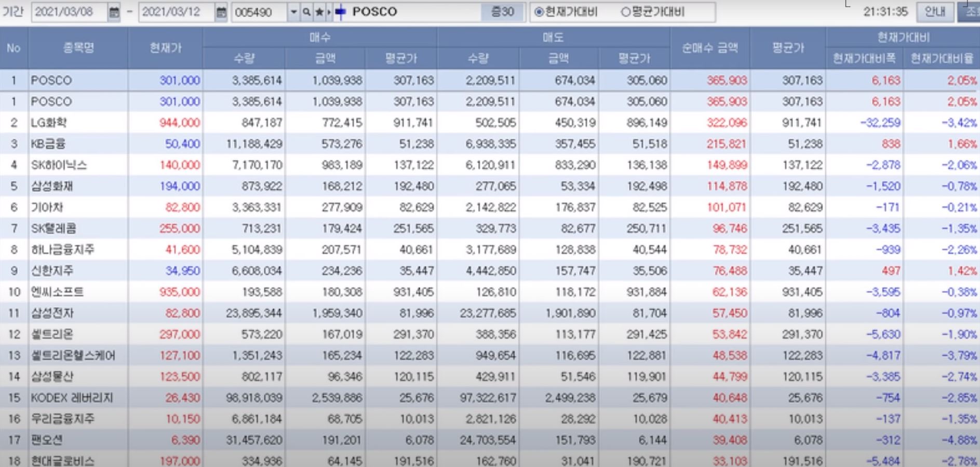Select the 셀트리온헬스케어 row
The image size is (980, 467).
[x=490, y=355]
